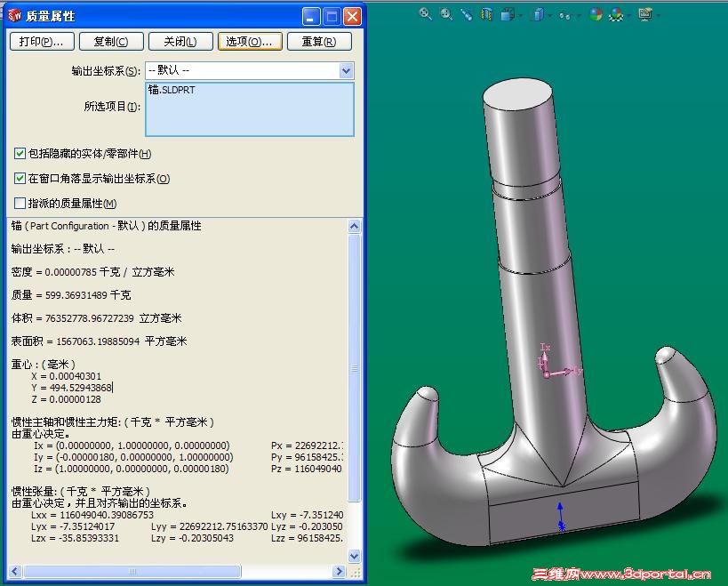This screenshot has width=728, height=586.
Task: Click the Previous View icon
Action: [x=467, y=14]
